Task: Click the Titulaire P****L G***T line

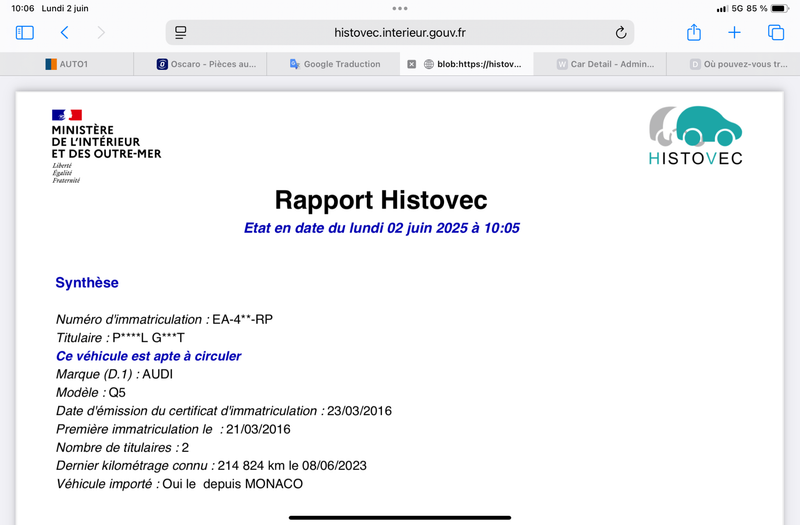Action: pos(120,338)
